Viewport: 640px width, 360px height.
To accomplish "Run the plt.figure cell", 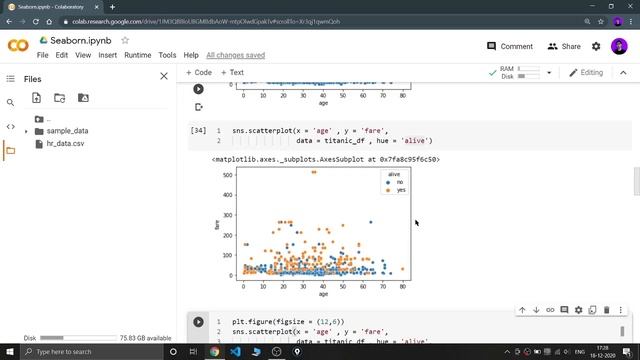I will coord(198,322).
